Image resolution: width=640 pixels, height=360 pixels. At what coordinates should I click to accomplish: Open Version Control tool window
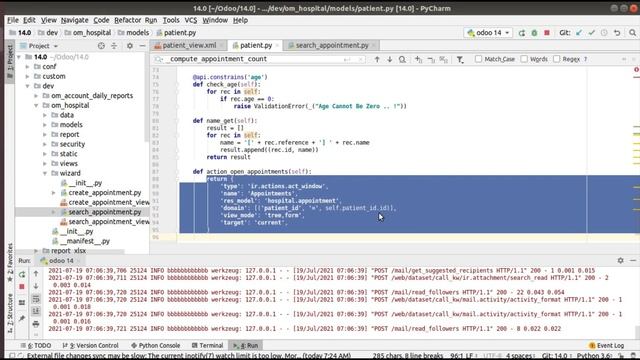tap(91, 345)
